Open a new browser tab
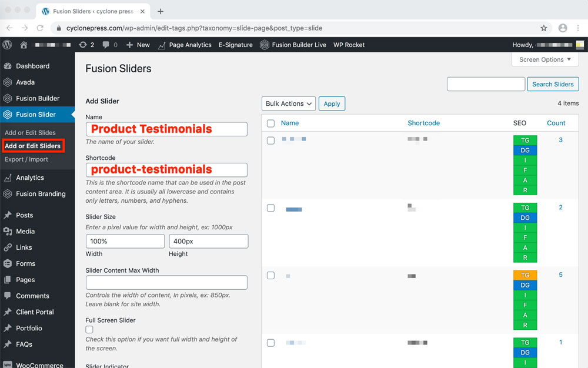 point(161,11)
